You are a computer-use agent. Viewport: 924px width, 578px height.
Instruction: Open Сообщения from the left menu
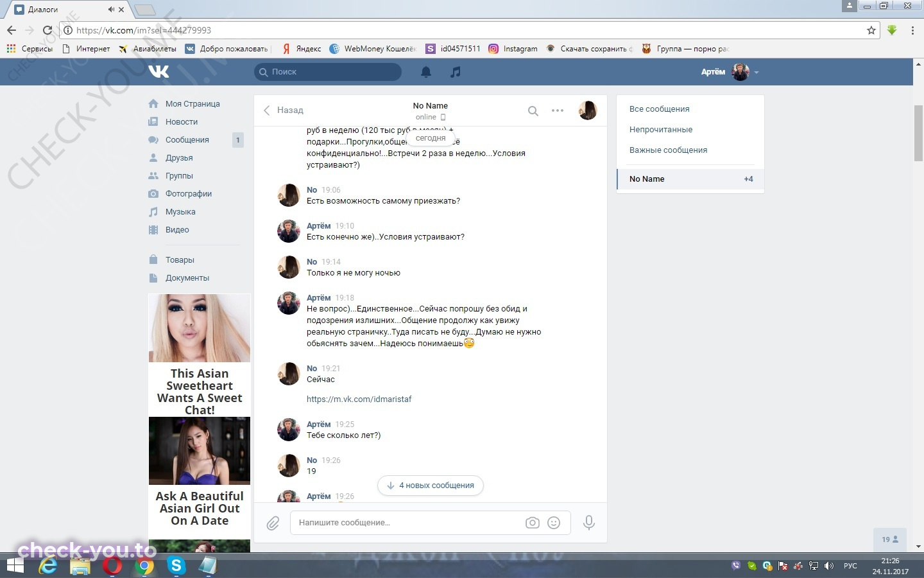(x=187, y=139)
